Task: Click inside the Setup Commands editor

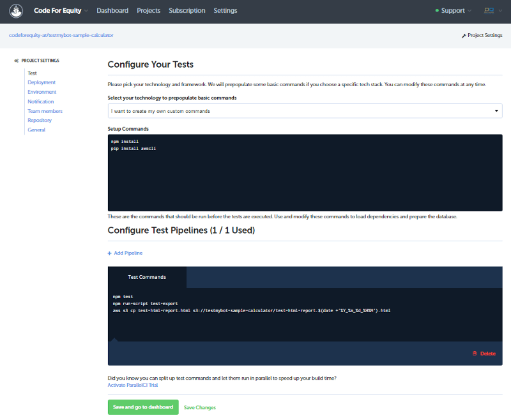Action: pyautogui.click(x=305, y=173)
